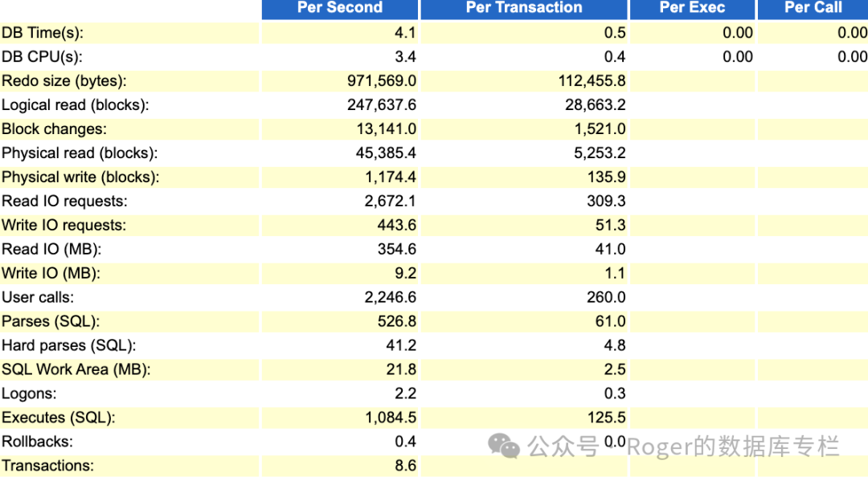Select the Physical read (blocks) label
This screenshot has width=868, height=481.
coord(79,153)
